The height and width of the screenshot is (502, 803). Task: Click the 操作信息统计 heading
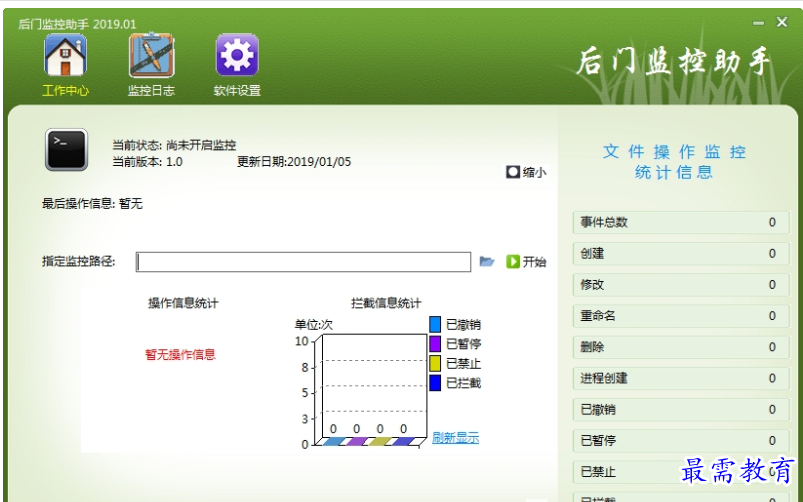pos(183,303)
